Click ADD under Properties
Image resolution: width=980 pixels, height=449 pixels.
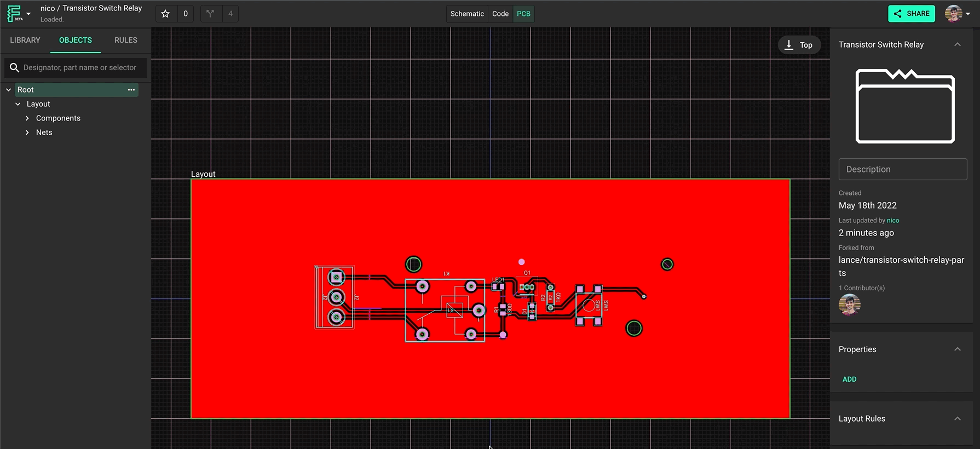click(x=849, y=379)
